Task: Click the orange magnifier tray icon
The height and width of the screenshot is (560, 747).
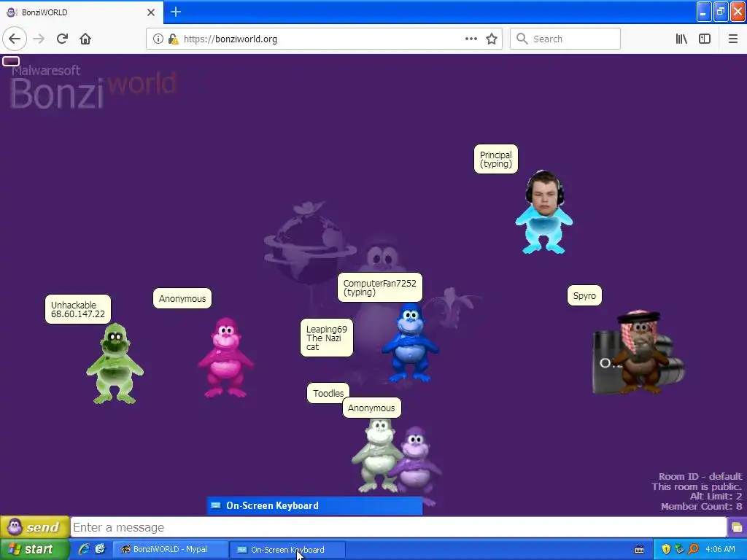Action: (693, 549)
